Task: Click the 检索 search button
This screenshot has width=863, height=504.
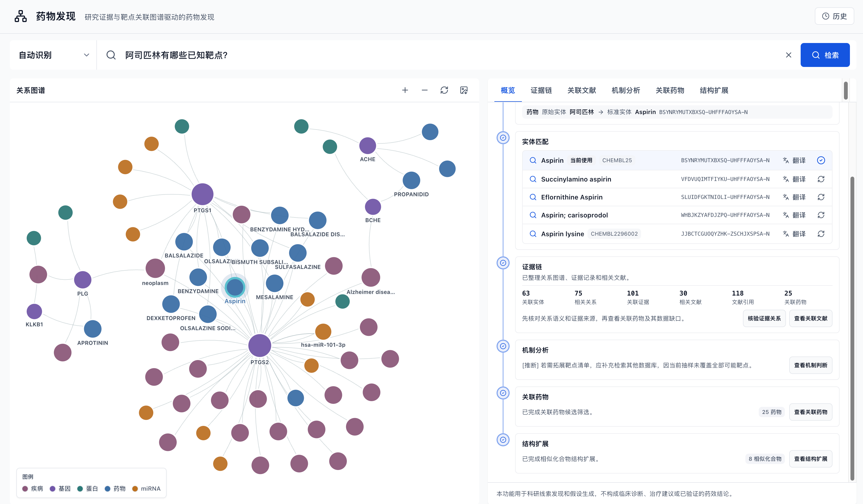Action: [825, 55]
